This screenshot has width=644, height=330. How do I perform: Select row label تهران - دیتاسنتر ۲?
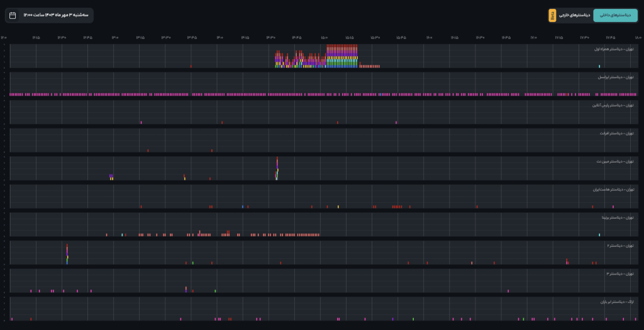620,246
